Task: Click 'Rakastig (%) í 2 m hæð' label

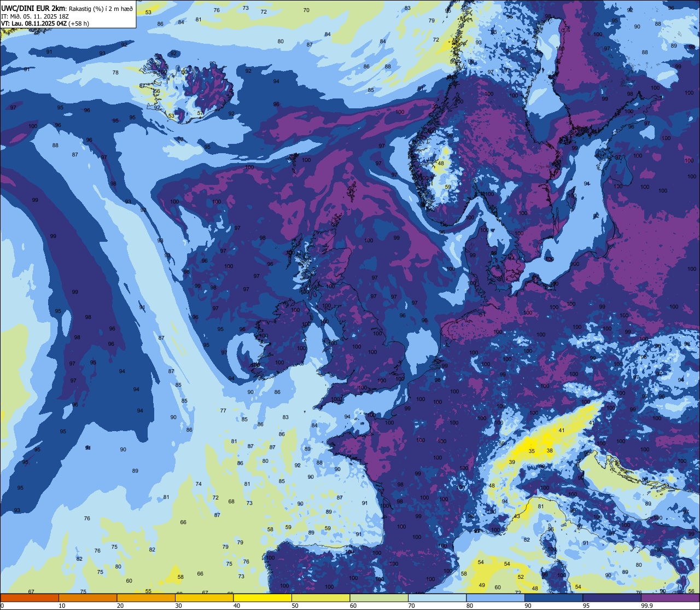Action: point(101,8)
